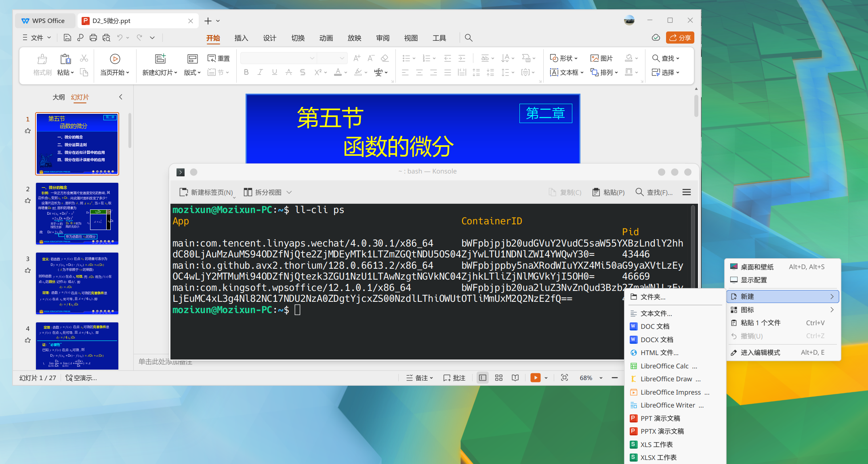
Task: Insert a picture with 图片 icon
Action: tap(601, 59)
